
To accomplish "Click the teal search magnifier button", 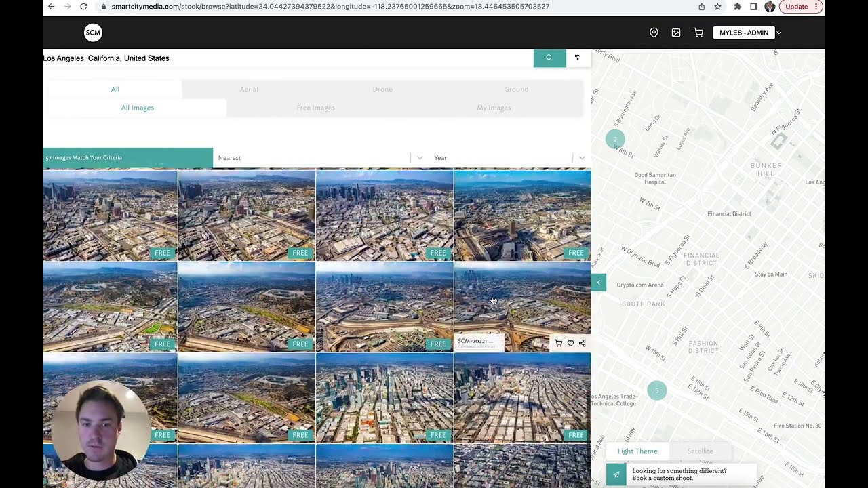I will point(549,58).
